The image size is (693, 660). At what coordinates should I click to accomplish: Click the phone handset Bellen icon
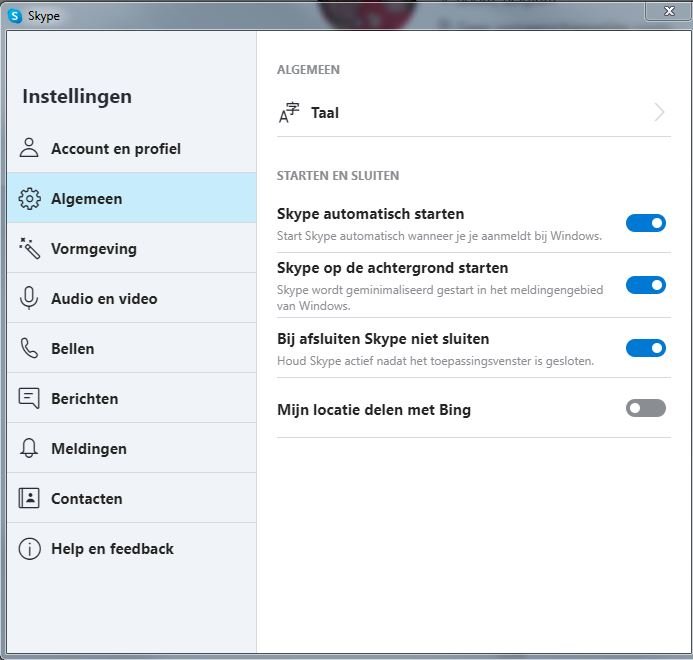[x=29, y=348]
